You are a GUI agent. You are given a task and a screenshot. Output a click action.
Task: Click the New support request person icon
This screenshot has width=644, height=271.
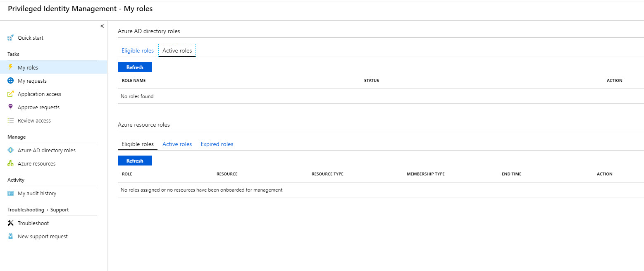pos(11,236)
